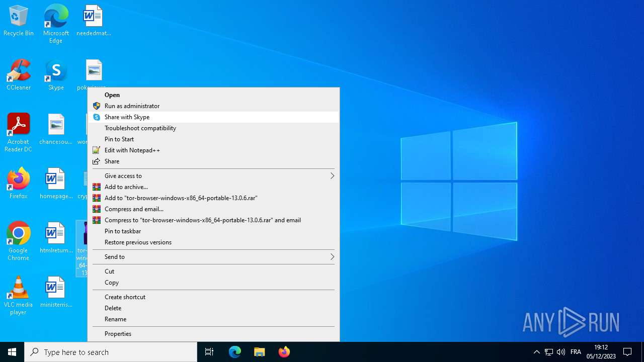Choose Rename in the context menu
This screenshot has width=644, height=362.
[x=213, y=319]
